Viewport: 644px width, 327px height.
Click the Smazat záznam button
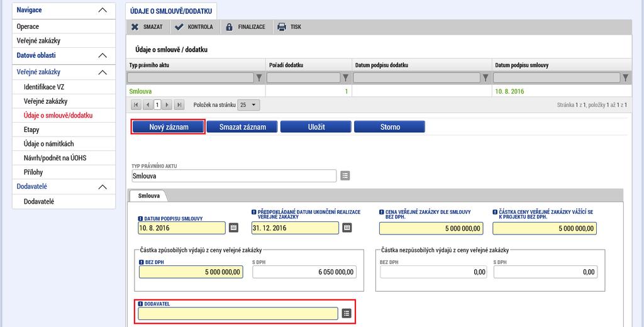point(242,127)
